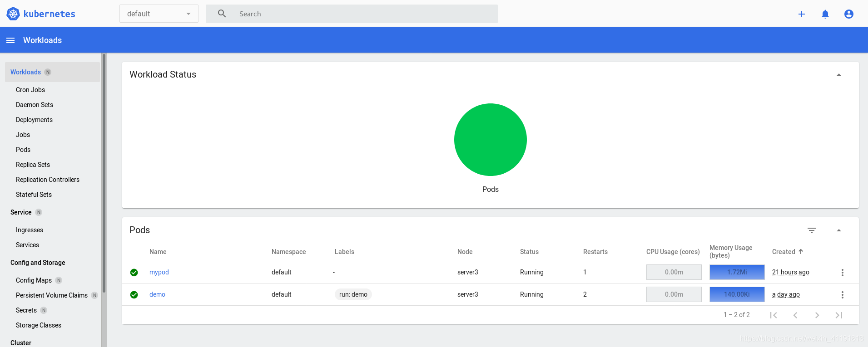The image size is (868, 347).
Task: Click the plus create resource icon
Action: [802, 14]
